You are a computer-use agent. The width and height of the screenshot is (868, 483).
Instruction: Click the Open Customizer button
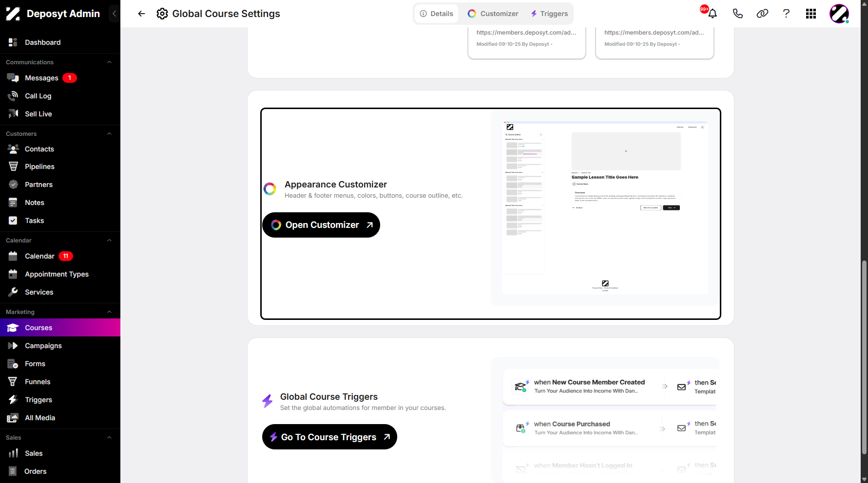(321, 225)
